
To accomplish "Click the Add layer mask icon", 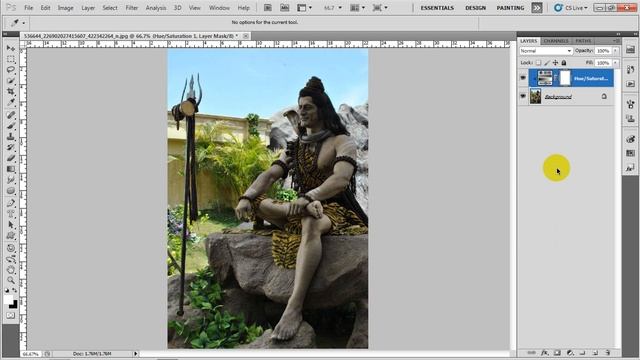I will (558, 353).
